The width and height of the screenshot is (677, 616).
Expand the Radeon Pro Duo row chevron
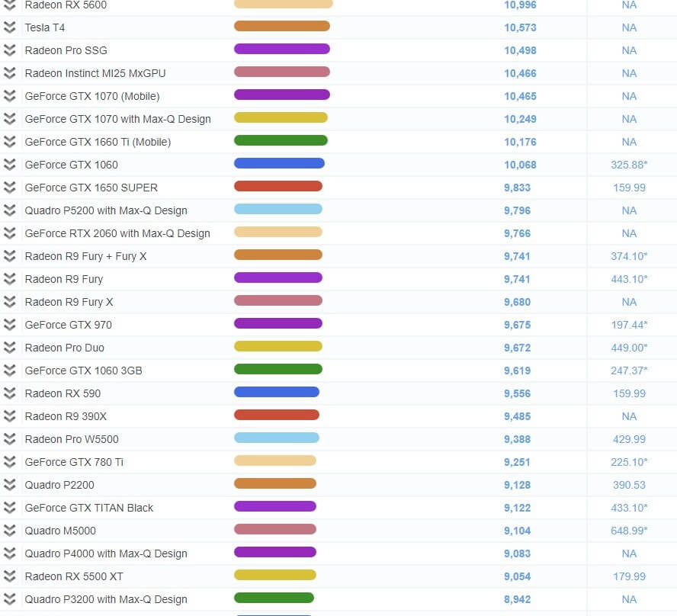(x=9, y=348)
